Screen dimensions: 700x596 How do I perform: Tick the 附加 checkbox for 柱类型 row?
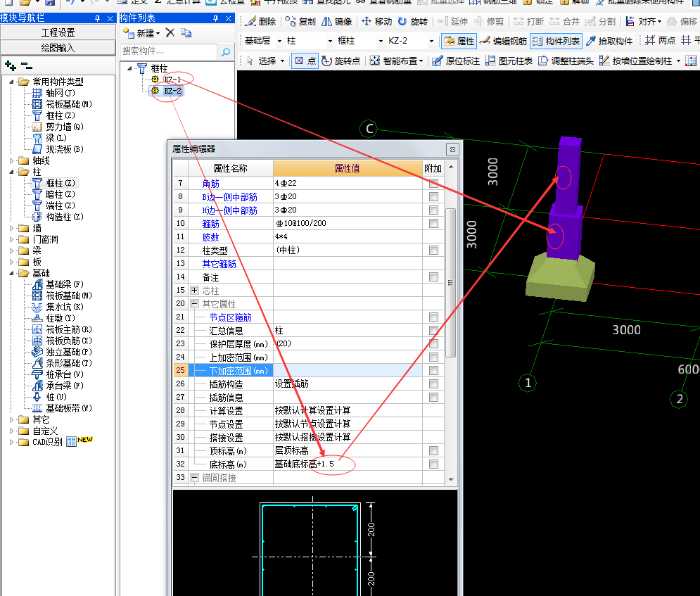[433, 250]
